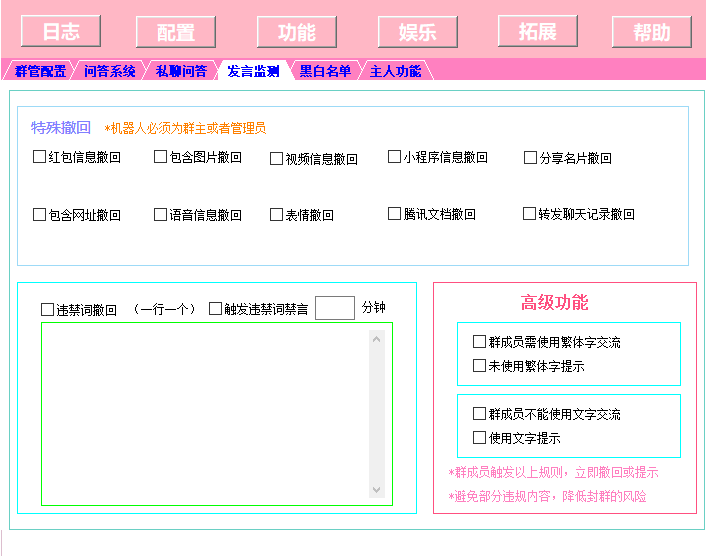Switch to the 问答系统 tab
Viewport: 706px width, 556px height.
tap(110, 71)
